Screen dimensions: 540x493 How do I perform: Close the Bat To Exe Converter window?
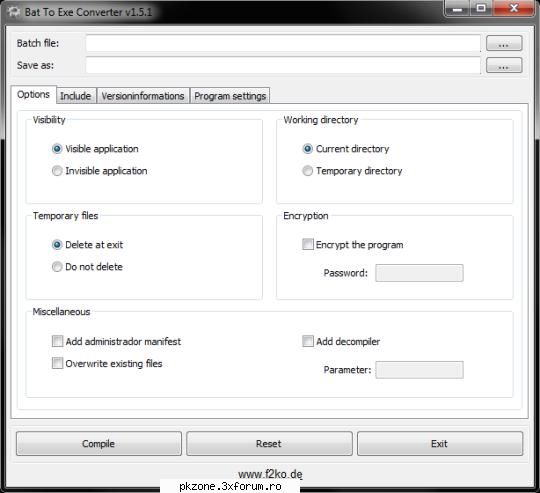[x=513, y=8]
